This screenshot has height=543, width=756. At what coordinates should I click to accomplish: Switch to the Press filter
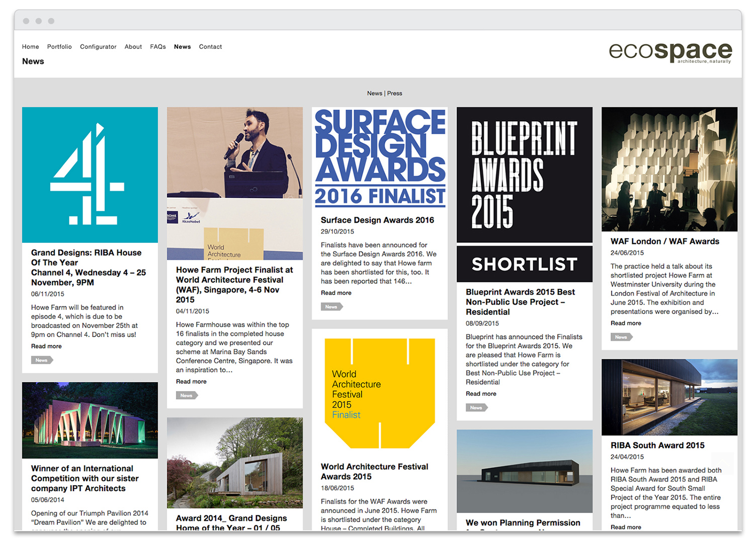395,94
